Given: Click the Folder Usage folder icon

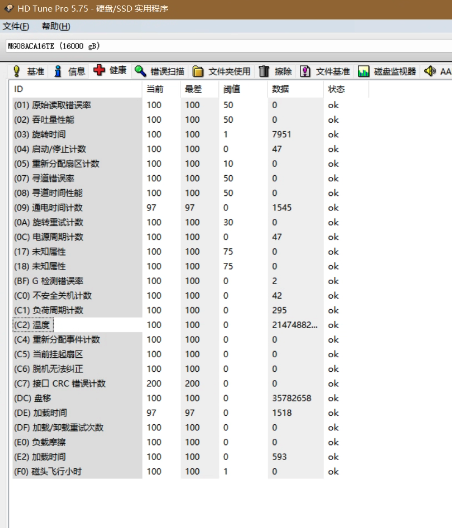Looking at the screenshot, I should 198,71.
